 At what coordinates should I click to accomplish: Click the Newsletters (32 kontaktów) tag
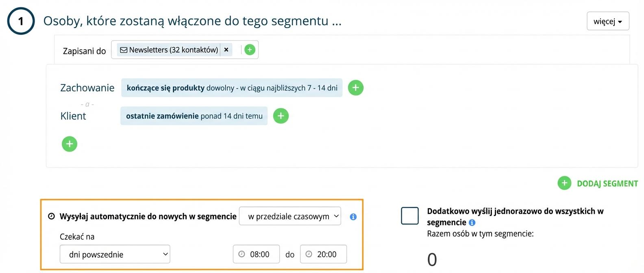click(x=169, y=50)
